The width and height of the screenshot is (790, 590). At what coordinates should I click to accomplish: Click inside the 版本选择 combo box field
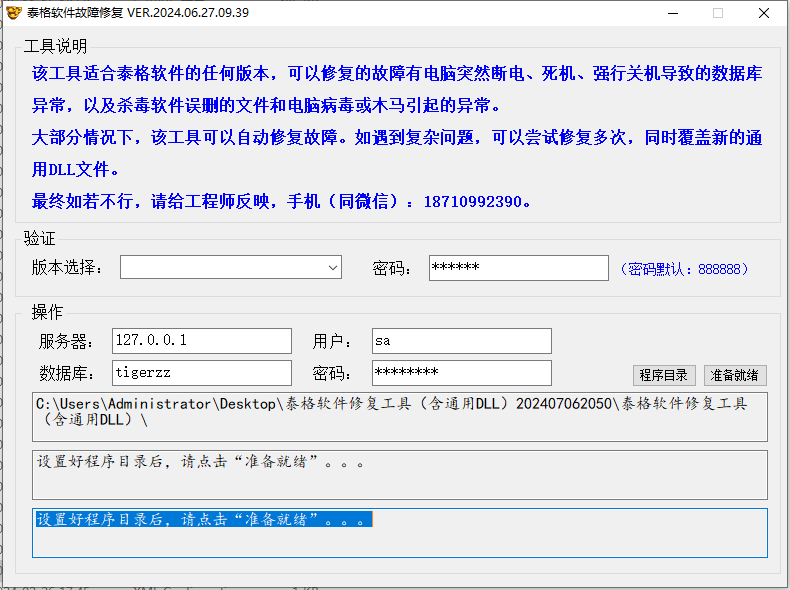click(x=220, y=268)
